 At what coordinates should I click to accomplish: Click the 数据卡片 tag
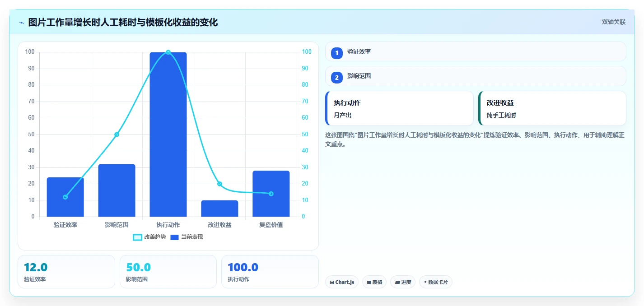[436, 282]
